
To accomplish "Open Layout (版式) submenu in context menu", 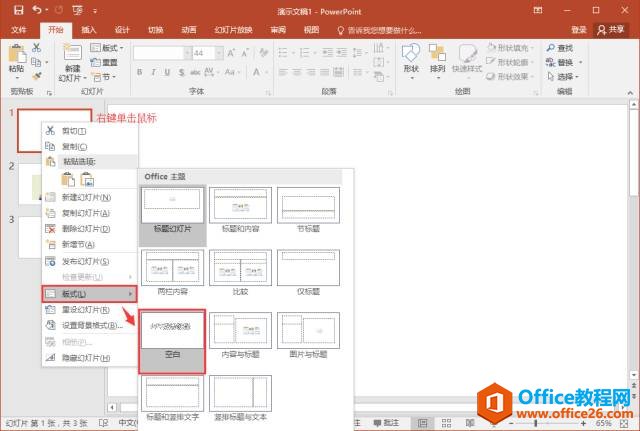I will [x=89, y=294].
